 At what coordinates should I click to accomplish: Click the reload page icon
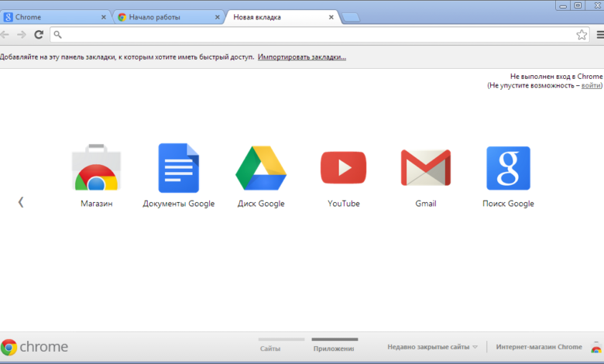coord(38,35)
